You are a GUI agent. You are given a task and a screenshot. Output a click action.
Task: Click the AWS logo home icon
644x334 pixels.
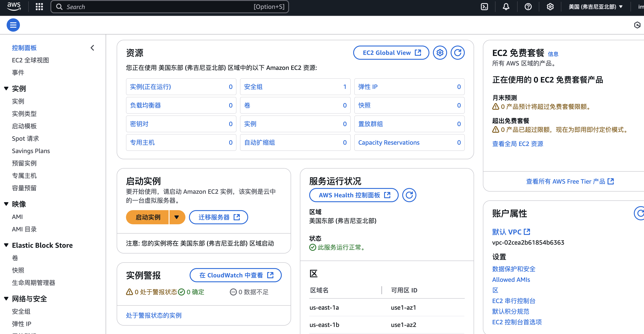14,6
